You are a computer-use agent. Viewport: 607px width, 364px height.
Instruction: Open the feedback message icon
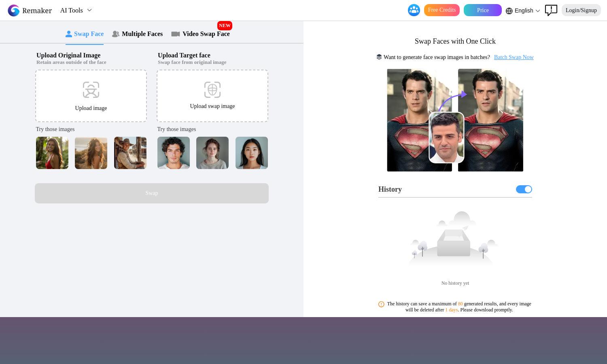pyautogui.click(x=551, y=10)
